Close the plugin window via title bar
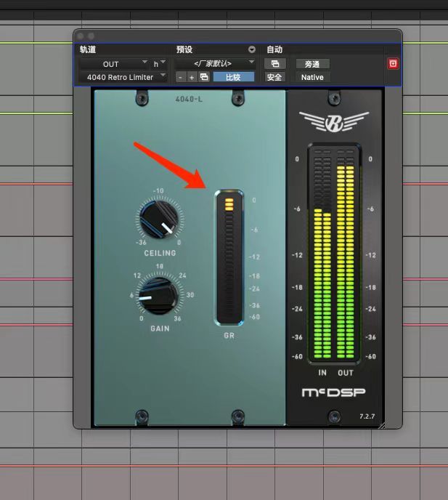This screenshot has width=448, height=500. 81,36
